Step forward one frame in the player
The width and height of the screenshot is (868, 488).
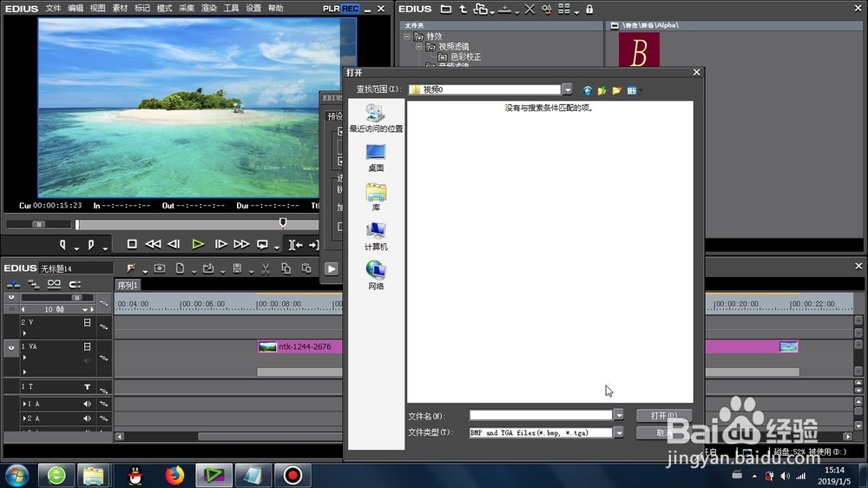[x=220, y=244]
